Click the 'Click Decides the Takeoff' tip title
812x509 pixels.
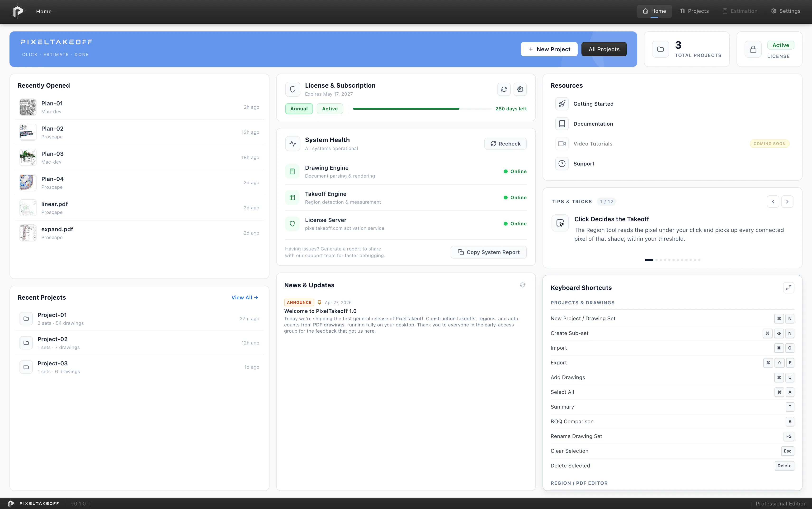coord(612,219)
